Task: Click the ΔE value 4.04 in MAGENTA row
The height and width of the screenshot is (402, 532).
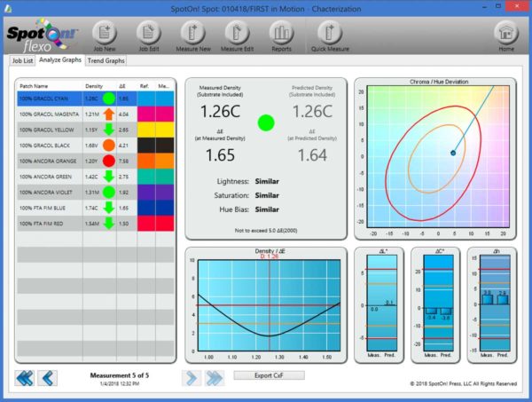Action: coord(123,114)
